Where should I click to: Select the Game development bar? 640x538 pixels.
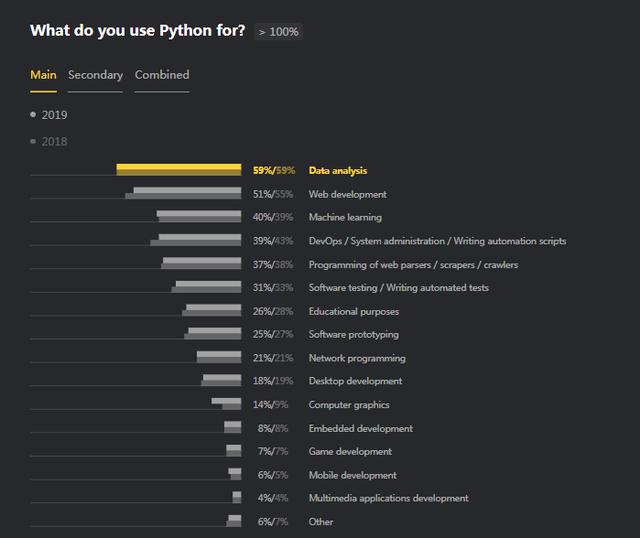pyautogui.click(x=233, y=451)
